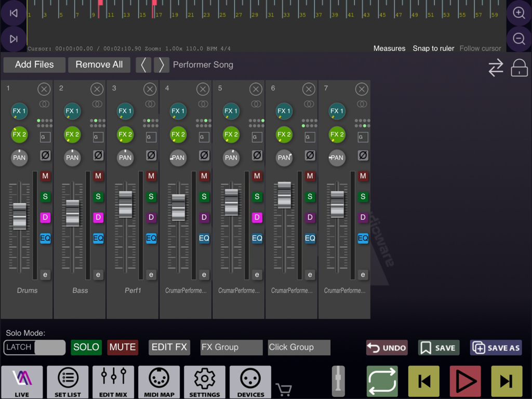Switch to LIVE mode
This screenshot has width=532, height=399.
21,382
